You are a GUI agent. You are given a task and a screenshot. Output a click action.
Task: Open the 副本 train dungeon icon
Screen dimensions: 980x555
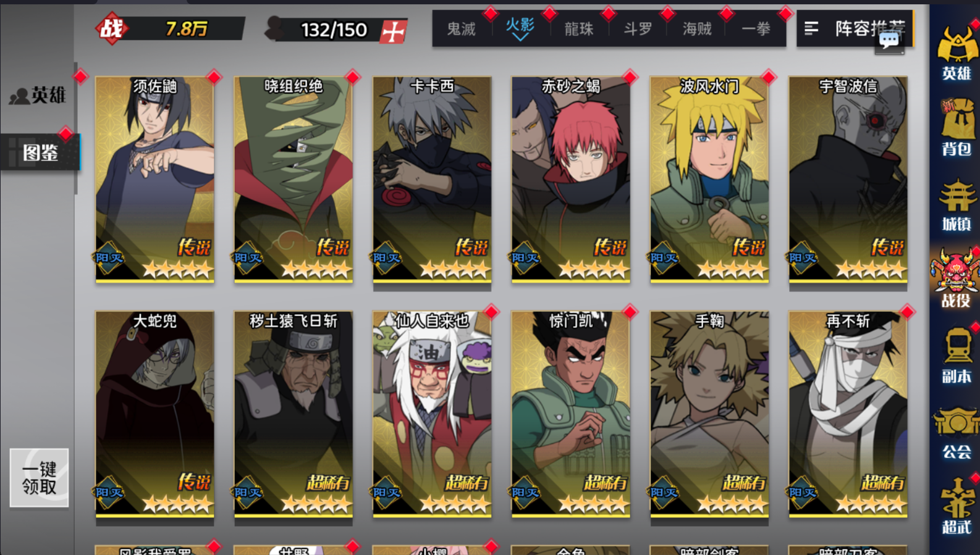click(x=957, y=356)
